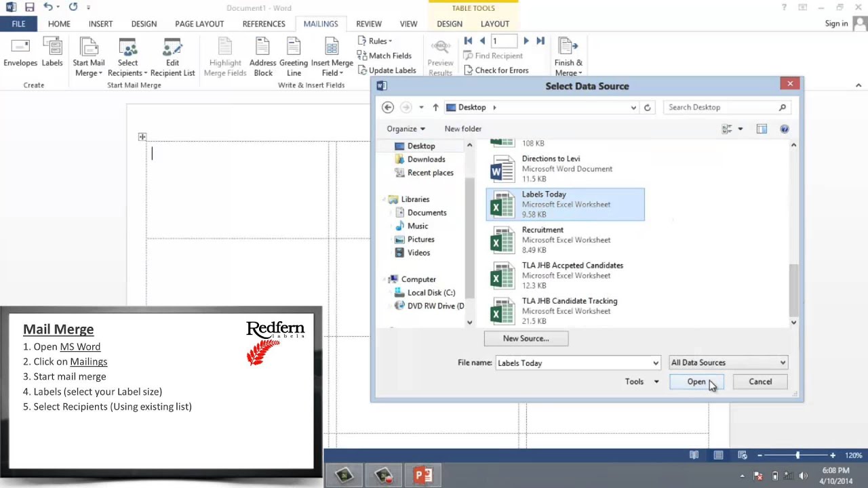Click the Help icon in dialog
Screen dimensions: 868x488
(x=784, y=129)
